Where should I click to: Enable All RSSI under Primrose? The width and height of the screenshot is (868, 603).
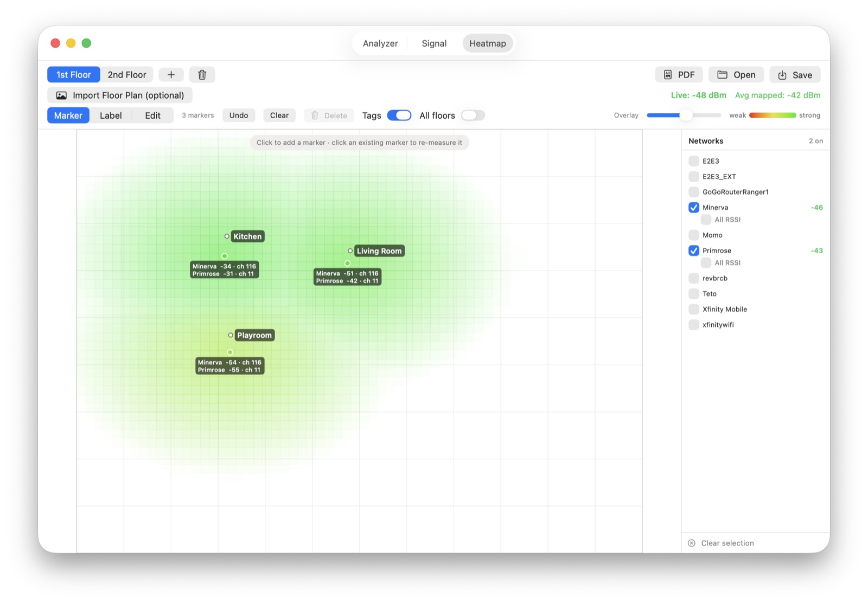click(x=706, y=262)
